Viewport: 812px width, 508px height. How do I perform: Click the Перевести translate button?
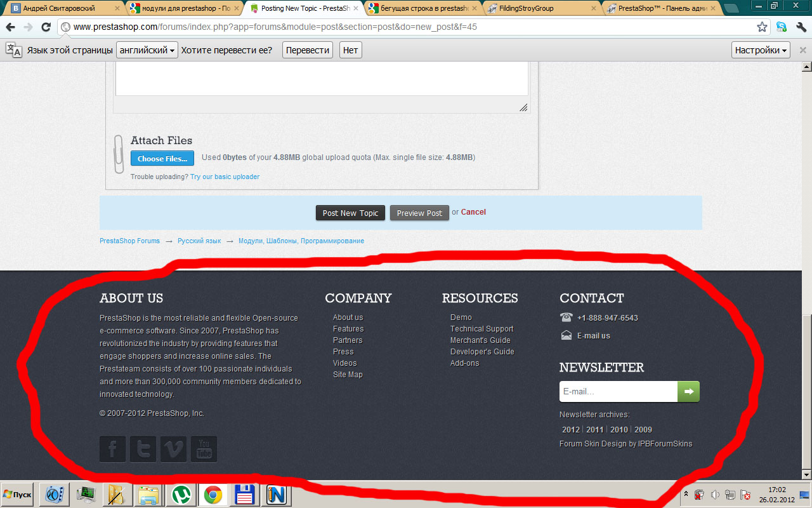(308, 50)
